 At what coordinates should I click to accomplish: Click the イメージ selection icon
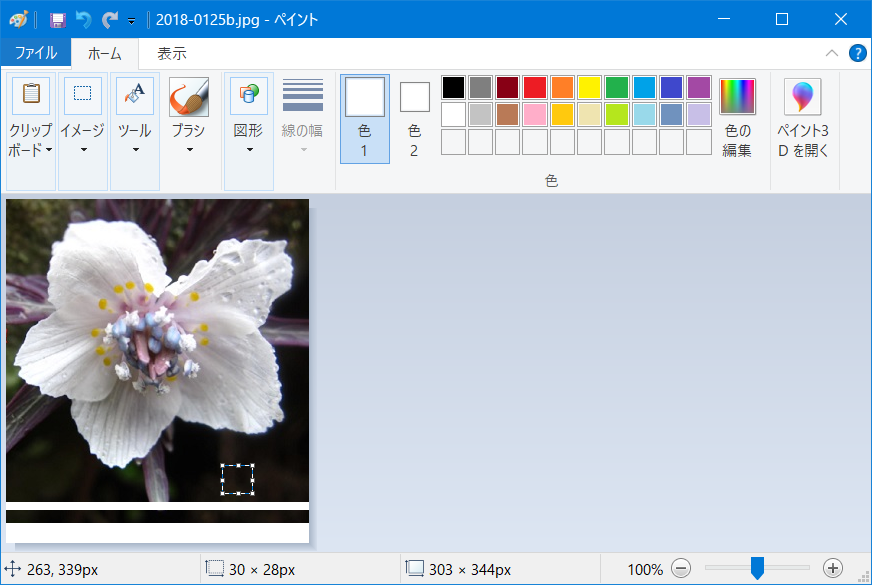tap(82, 95)
